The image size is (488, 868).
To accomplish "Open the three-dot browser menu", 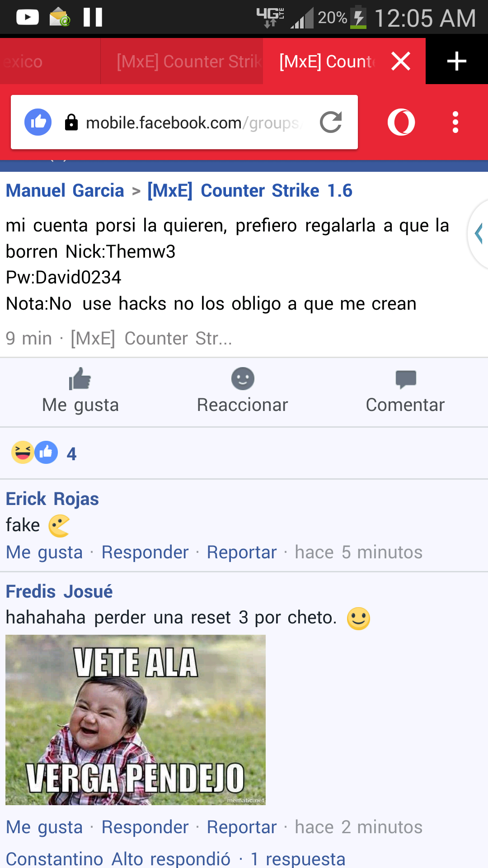I will (455, 122).
